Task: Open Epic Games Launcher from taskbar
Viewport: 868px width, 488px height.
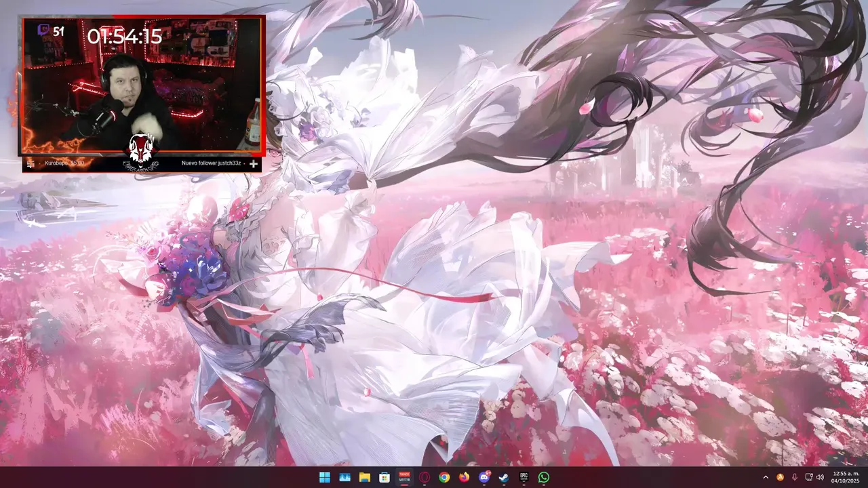Action: coord(524,477)
